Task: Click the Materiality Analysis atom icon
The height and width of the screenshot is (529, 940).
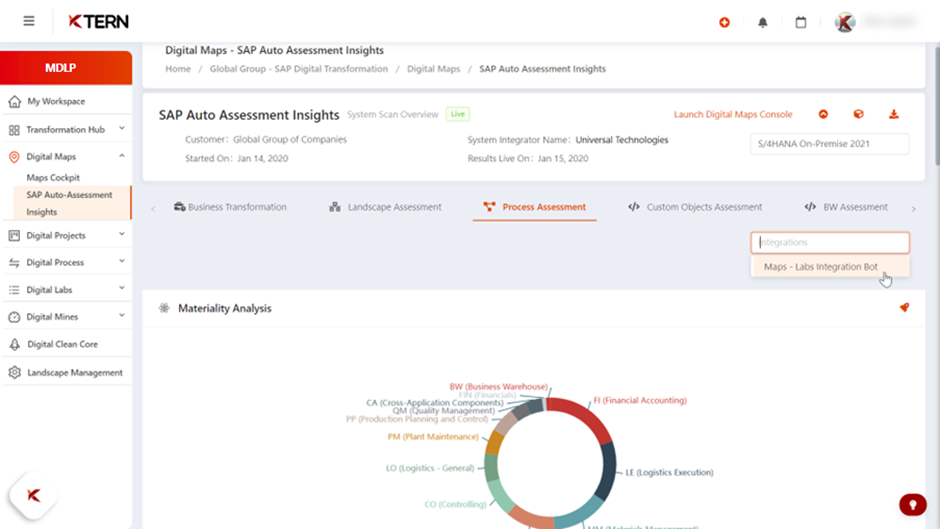Action: (x=164, y=308)
